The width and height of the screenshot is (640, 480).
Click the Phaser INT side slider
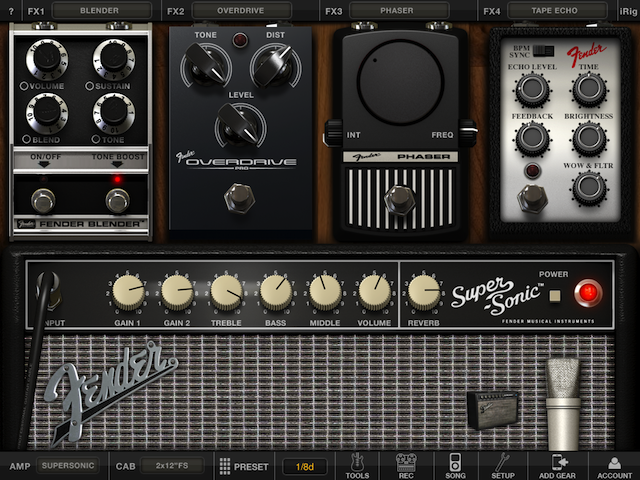tap(333, 133)
